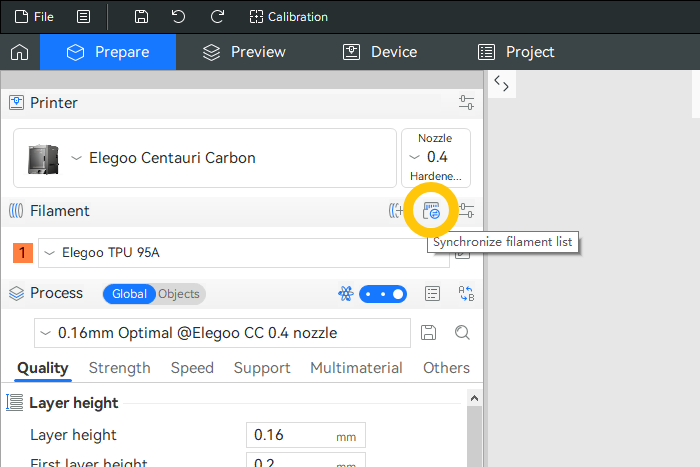Click the Layer height value field

click(306, 435)
